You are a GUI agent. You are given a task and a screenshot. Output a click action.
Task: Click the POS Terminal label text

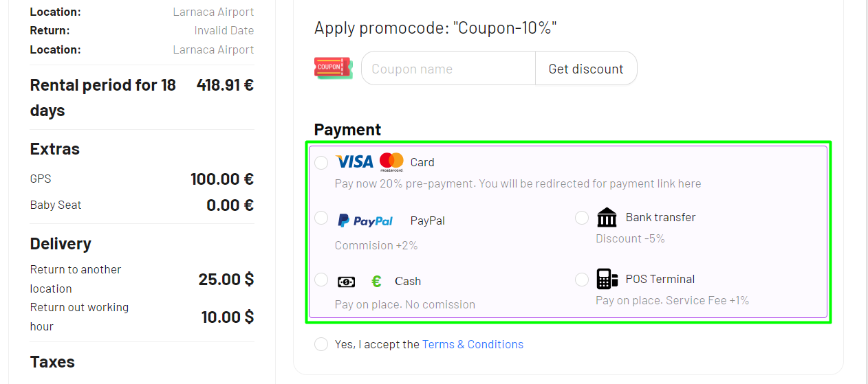pyautogui.click(x=660, y=279)
